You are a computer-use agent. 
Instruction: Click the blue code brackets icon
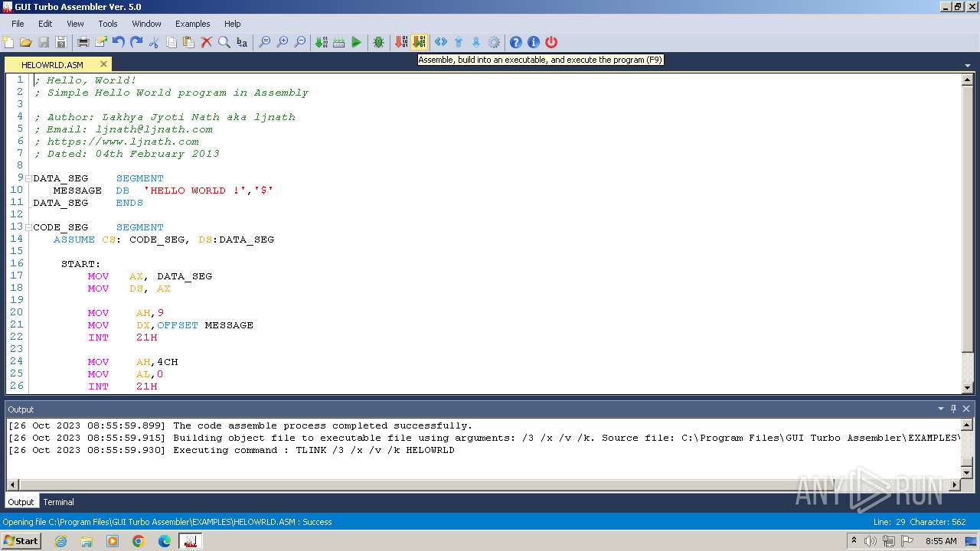[x=441, y=42]
